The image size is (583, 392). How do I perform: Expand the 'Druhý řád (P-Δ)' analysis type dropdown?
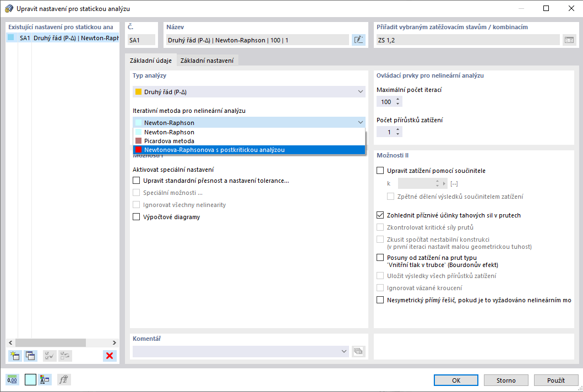[x=360, y=92]
